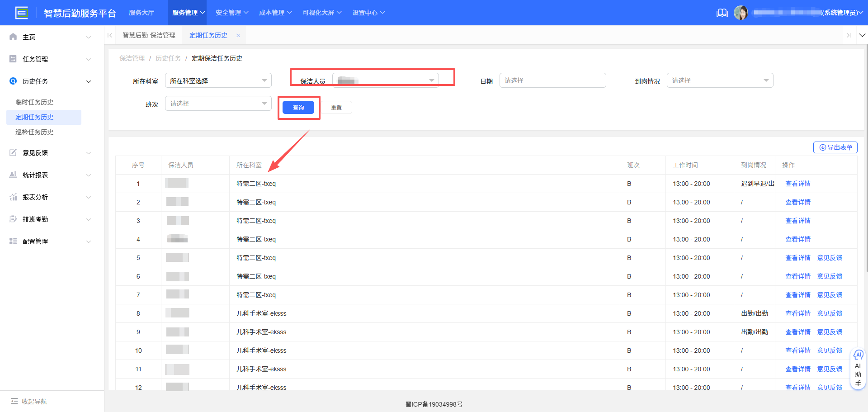Click the 重置 reset button
The height and width of the screenshot is (412, 868).
(336, 107)
